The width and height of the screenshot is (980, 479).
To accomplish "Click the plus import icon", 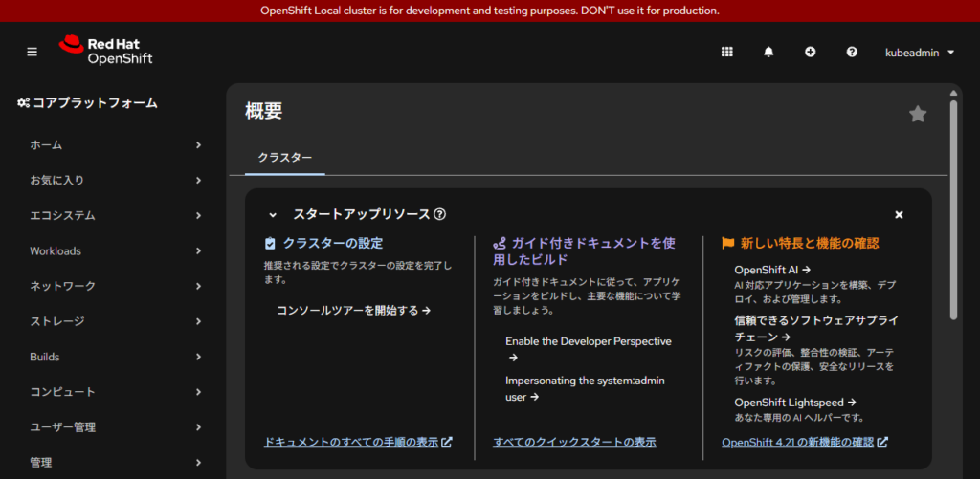I will [810, 52].
